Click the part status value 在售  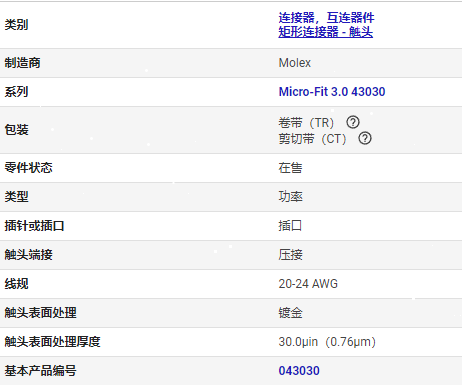290,168
